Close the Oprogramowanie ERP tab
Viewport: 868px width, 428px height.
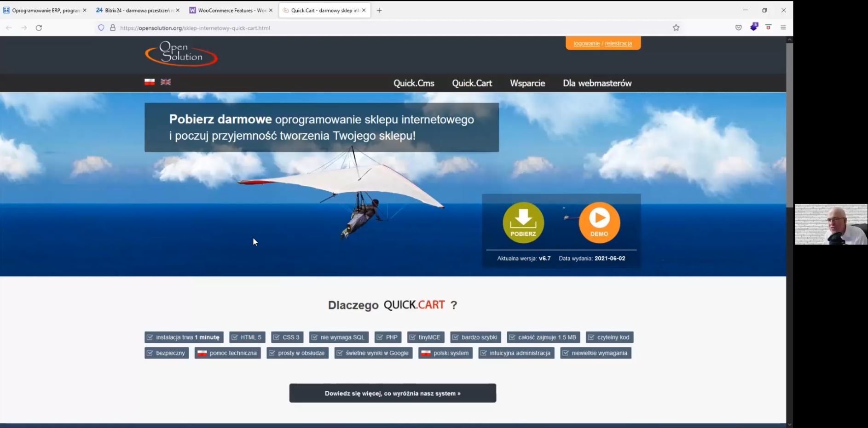tap(85, 10)
